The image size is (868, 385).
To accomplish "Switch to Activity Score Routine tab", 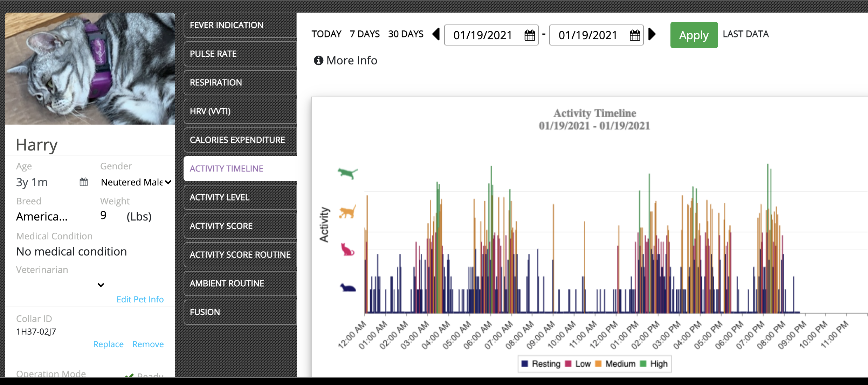I will [x=240, y=255].
